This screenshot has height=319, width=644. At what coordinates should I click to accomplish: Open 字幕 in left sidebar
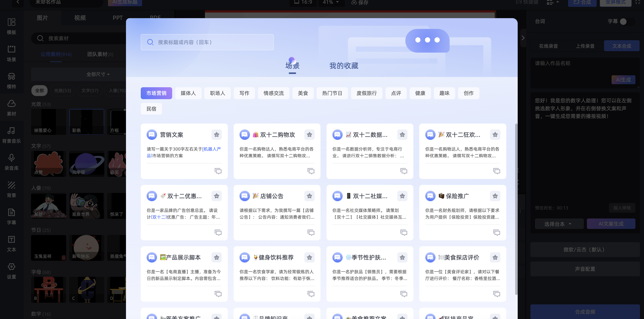11,216
